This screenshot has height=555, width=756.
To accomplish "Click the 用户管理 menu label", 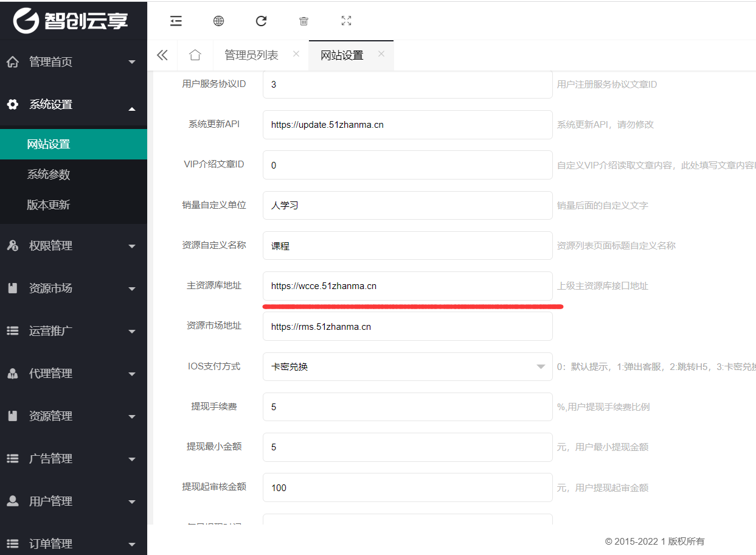I will coord(50,501).
